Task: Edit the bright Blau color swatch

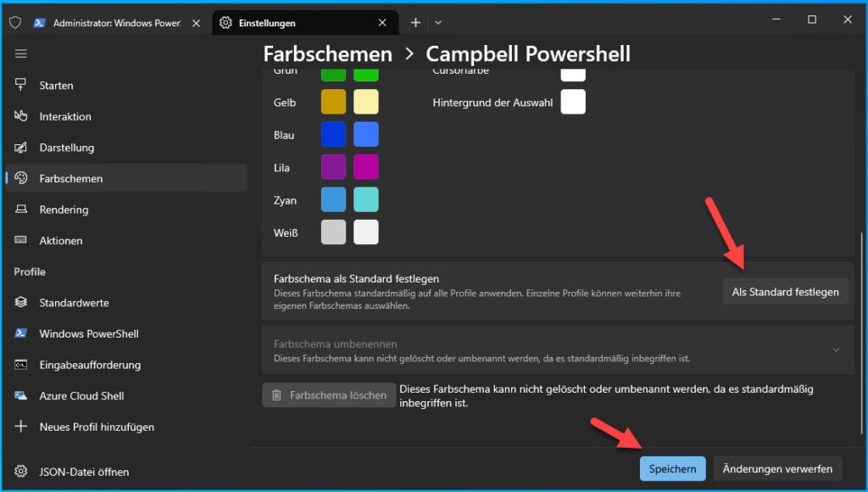Action: pos(366,135)
